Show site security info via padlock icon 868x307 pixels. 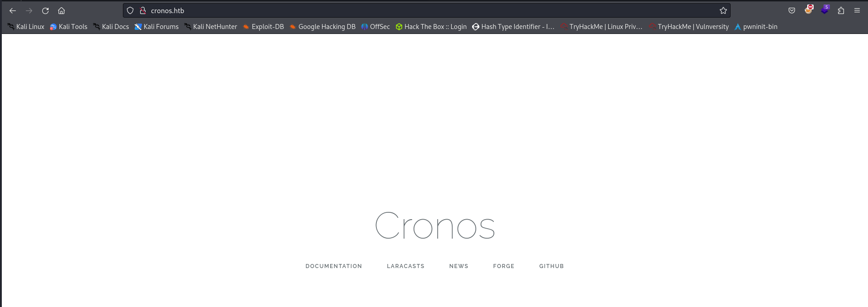click(142, 10)
